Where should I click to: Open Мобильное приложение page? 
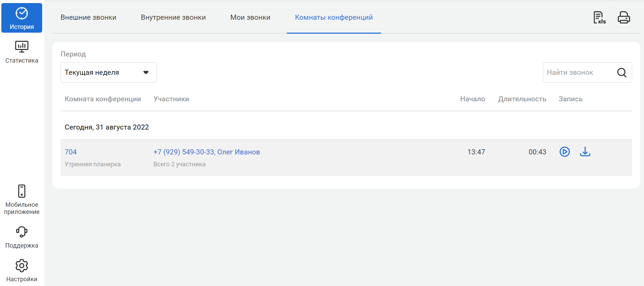[22, 199]
